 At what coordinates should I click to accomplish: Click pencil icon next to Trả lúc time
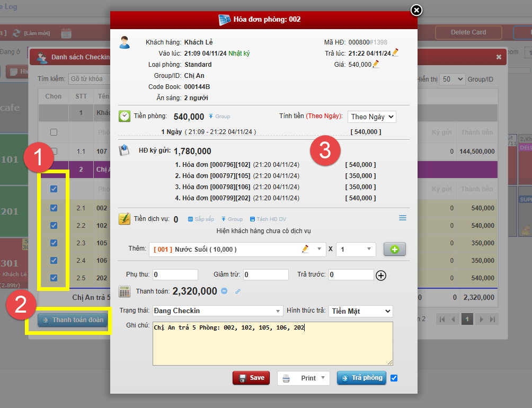point(395,53)
